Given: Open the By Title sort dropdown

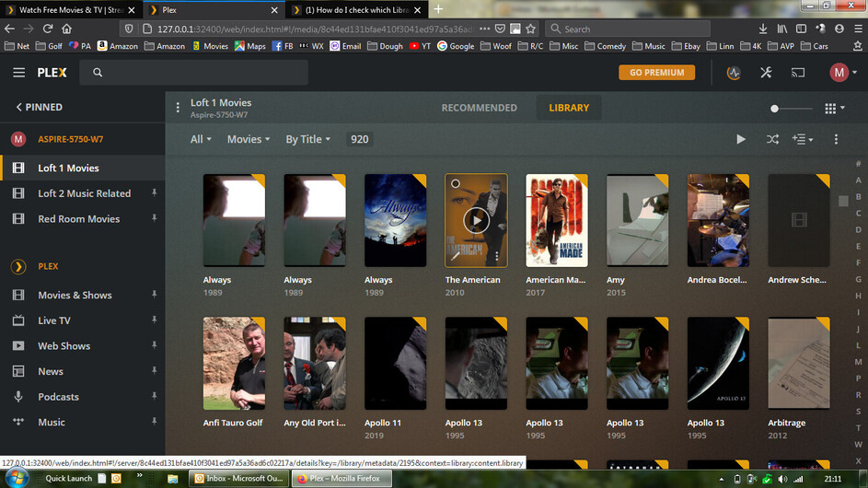Looking at the screenshot, I should pos(307,140).
